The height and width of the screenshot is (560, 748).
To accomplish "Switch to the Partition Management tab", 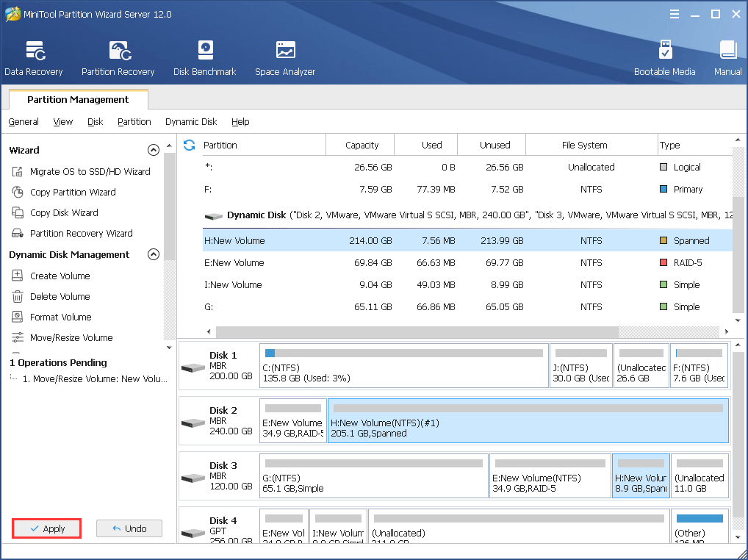I will click(78, 99).
